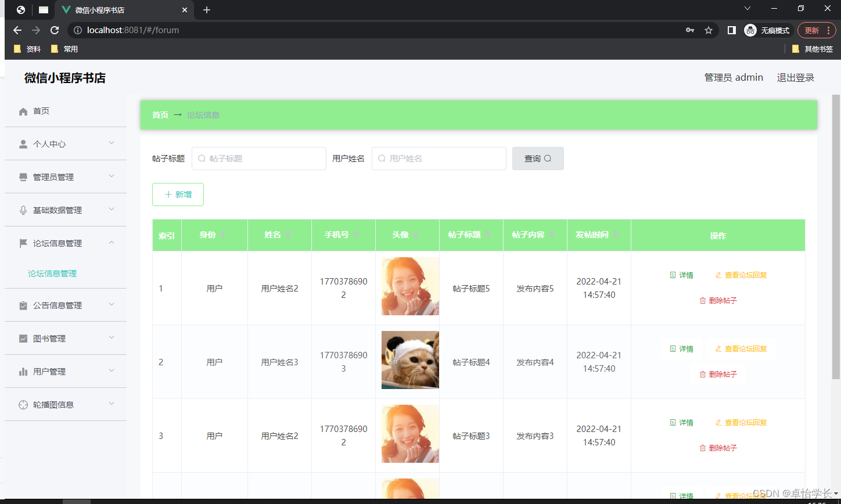Viewport: 841px width, 504px height.
Task: Bookmark this page with the star icon
Action: click(x=709, y=30)
